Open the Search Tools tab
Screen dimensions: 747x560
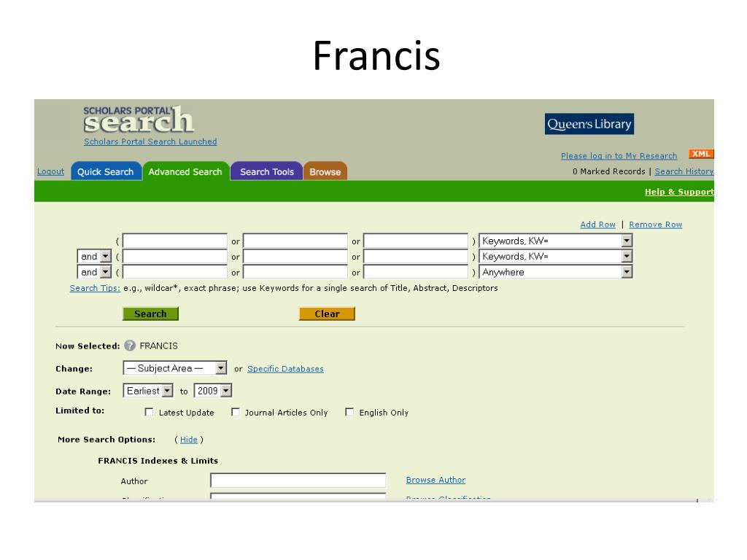(x=267, y=172)
